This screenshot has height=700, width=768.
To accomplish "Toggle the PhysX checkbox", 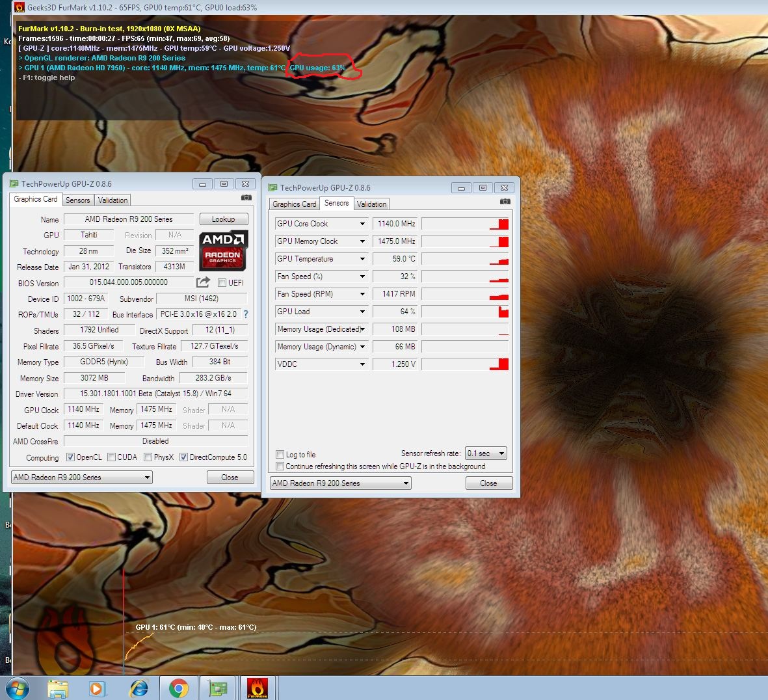I will [x=148, y=457].
